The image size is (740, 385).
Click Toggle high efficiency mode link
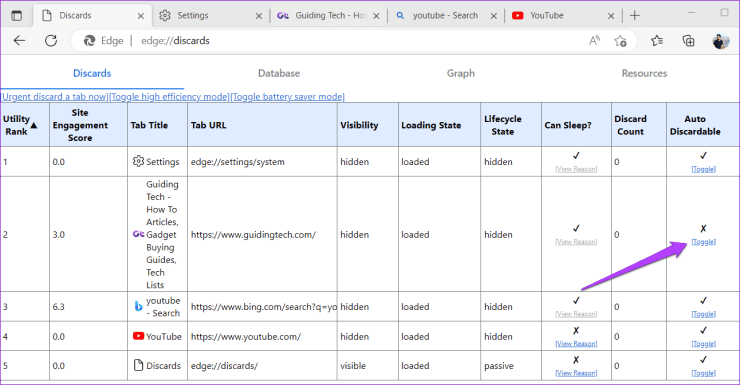point(169,97)
